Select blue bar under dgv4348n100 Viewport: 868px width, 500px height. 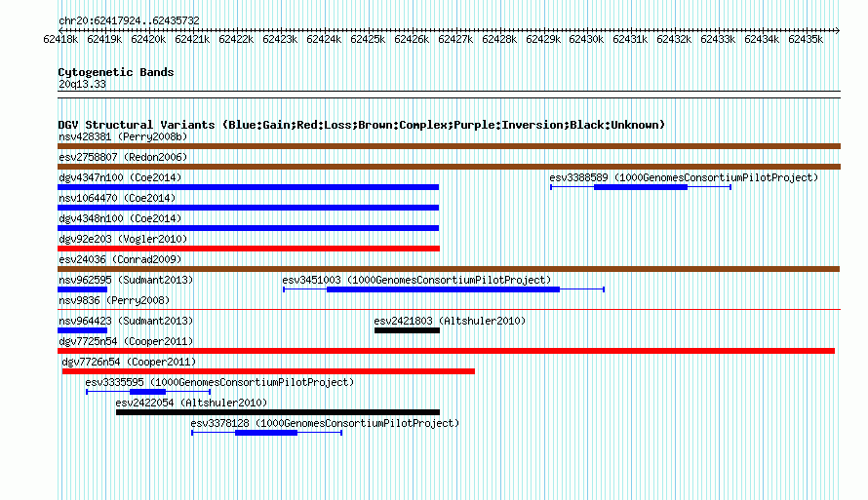point(248,228)
